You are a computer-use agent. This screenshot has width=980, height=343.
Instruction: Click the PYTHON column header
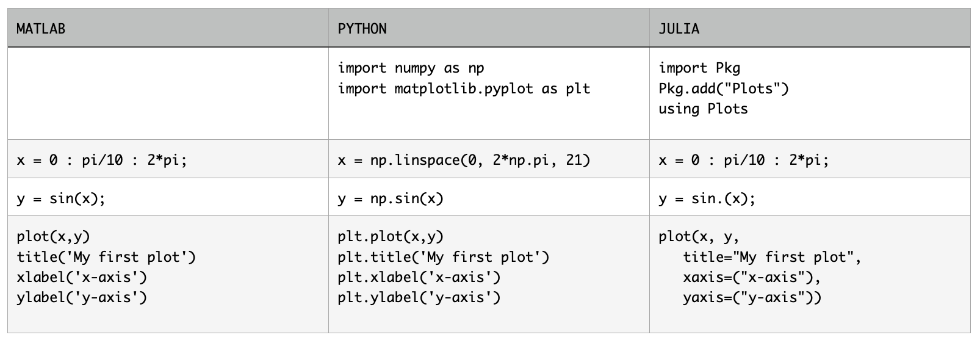362,29
